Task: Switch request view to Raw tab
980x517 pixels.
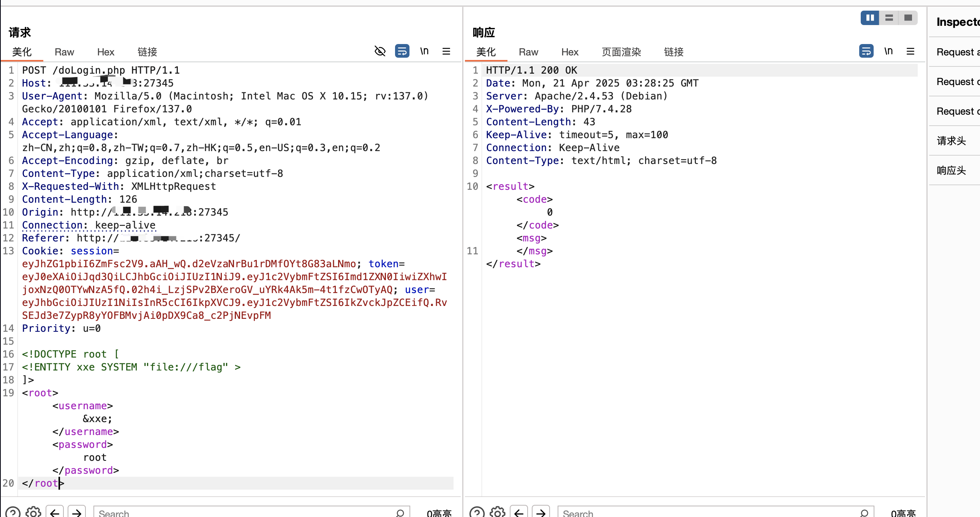Action: 64,52
